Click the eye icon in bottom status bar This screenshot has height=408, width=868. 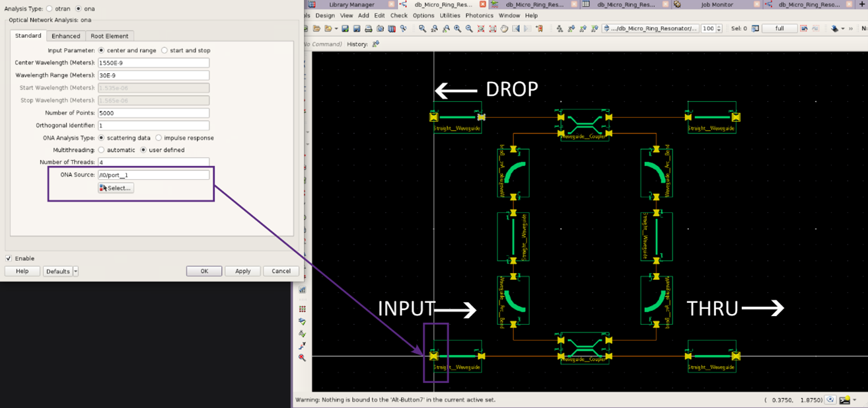point(830,399)
